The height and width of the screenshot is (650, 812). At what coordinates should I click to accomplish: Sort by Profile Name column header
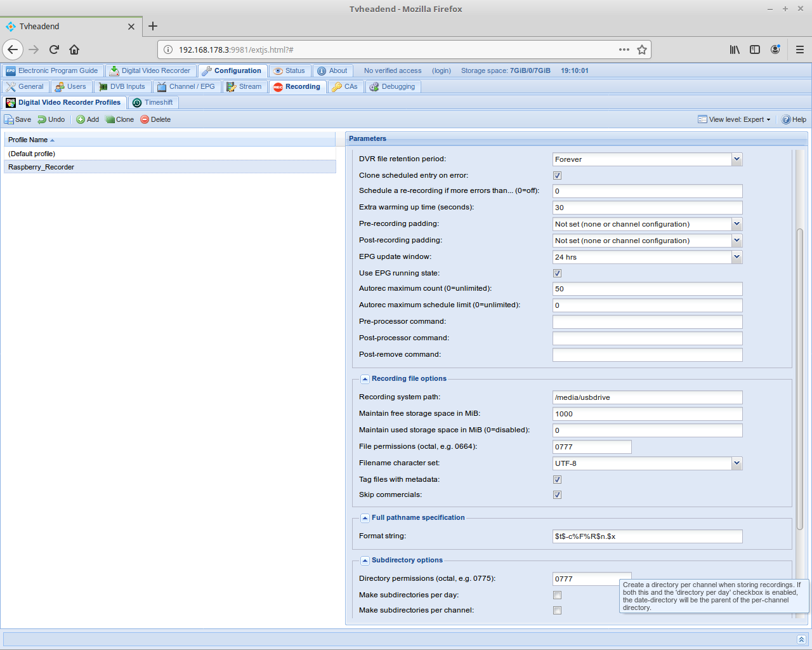pyautogui.click(x=170, y=140)
